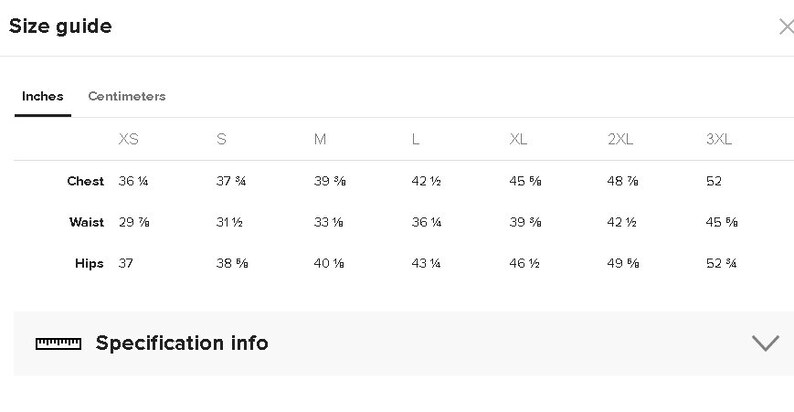Viewport: 794px width, 412px height.
Task: Click the S size column header
Action: [221, 139]
